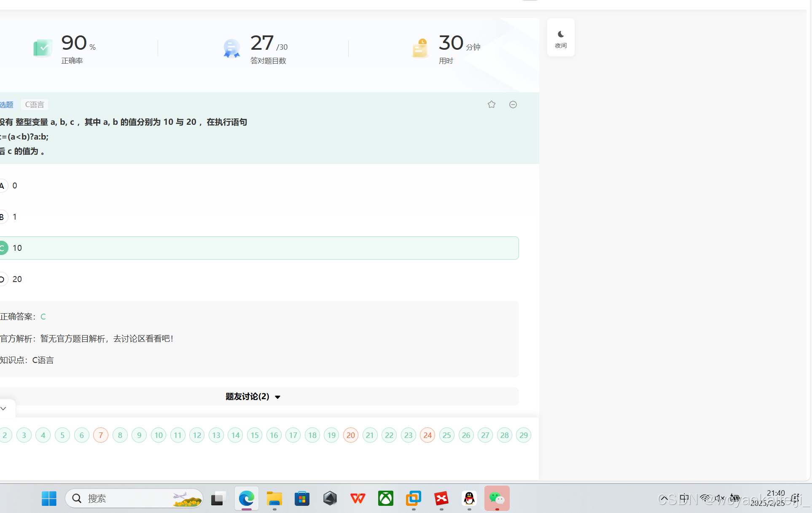Viewport: 812px width, 513px height.
Task: Click the circled minus icon
Action: coord(513,105)
